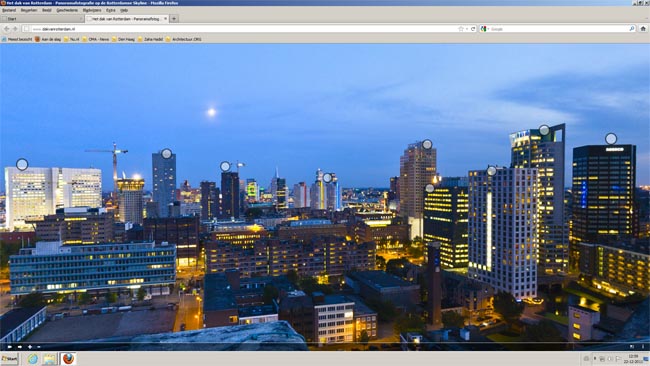The width and height of the screenshot is (650, 366).
Task: Launch Internet Explorer from the taskbar
Action: pyautogui.click(x=33, y=359)
